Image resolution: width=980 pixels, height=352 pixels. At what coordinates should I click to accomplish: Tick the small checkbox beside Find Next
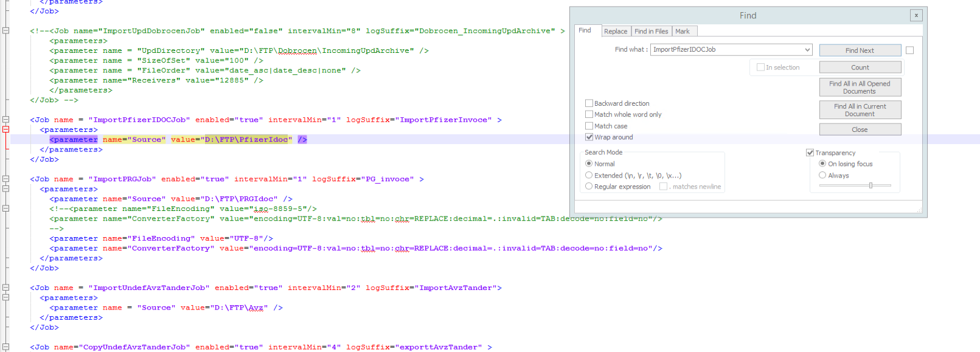(x=909, y=50)
